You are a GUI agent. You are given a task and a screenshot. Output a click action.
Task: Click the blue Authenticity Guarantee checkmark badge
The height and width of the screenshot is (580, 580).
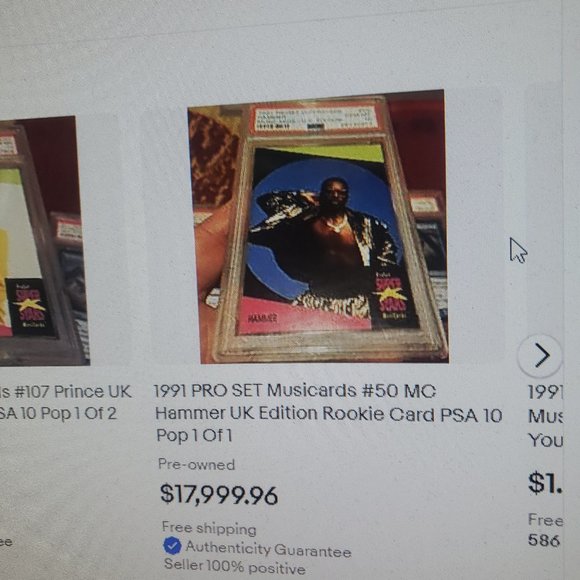[x=172, y=546]
